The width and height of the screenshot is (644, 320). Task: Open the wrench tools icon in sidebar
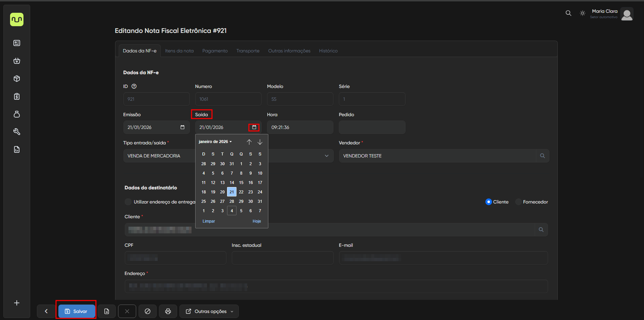(17, 132)
